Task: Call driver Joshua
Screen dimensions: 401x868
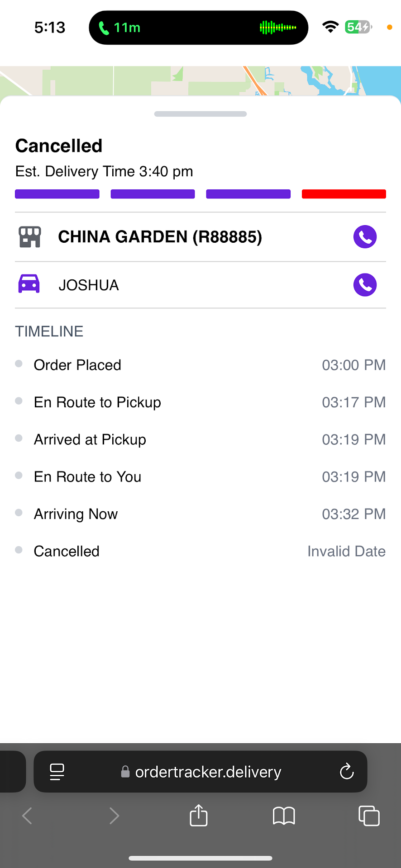Action: coord(365,285)
